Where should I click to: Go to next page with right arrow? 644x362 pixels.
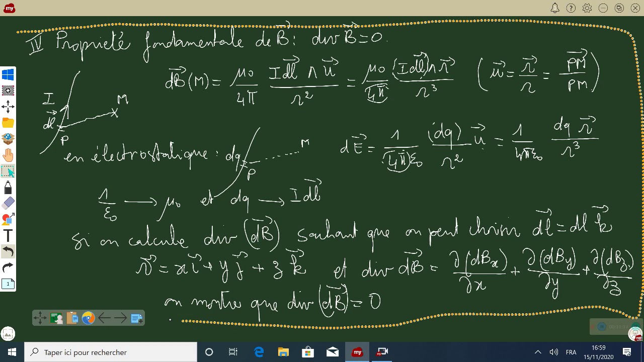point(120,318)
